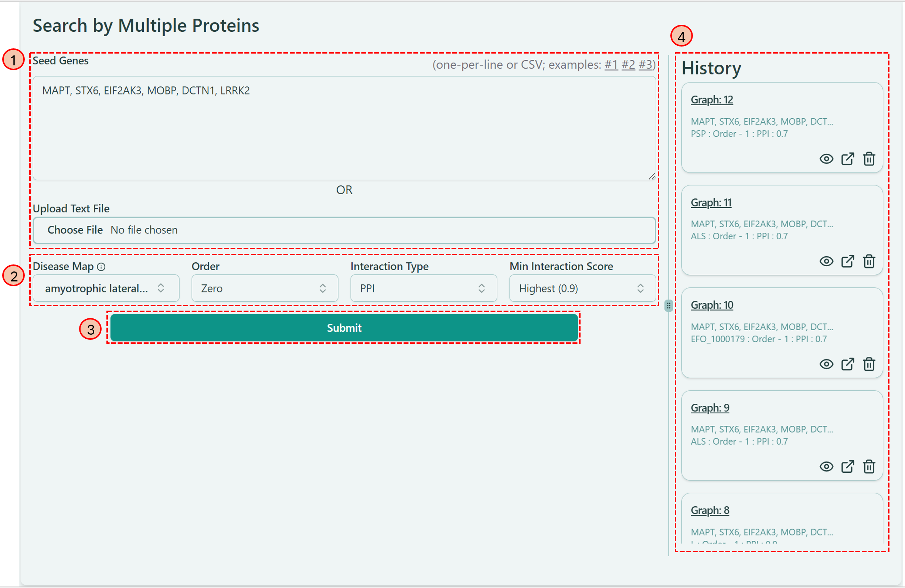905x588 pixels.
Task: Click the panel divider drag handle
Action: (x=668, y=305)
